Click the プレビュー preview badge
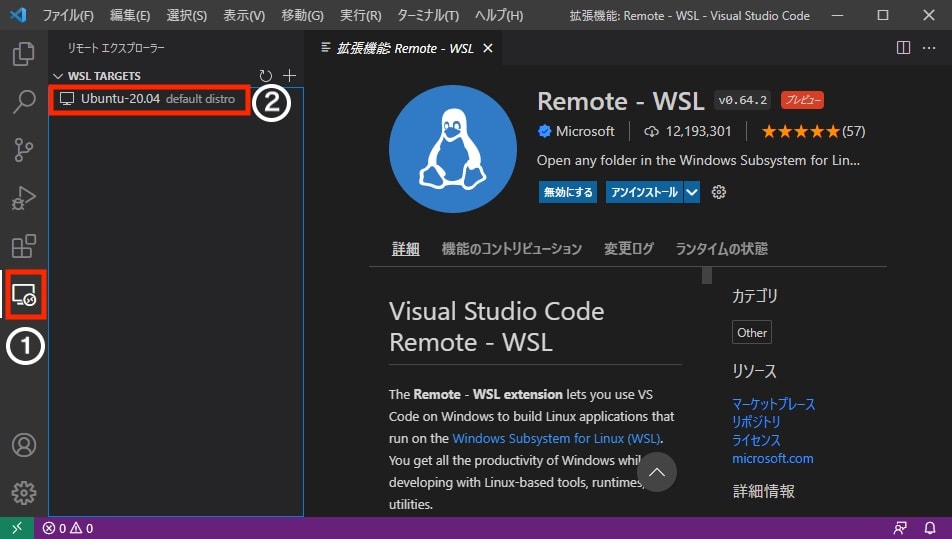The height and width of the screenshot is (539, 952). (802, 100)
